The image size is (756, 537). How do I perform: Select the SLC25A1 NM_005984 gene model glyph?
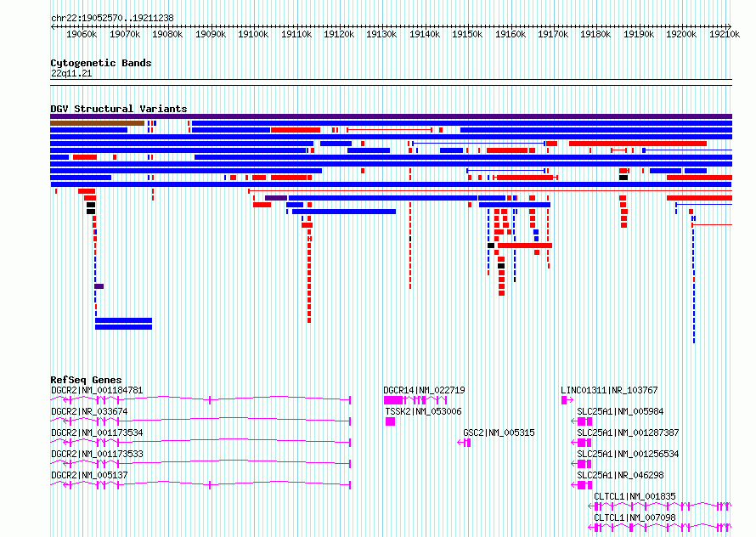click(x=582, y=421)
